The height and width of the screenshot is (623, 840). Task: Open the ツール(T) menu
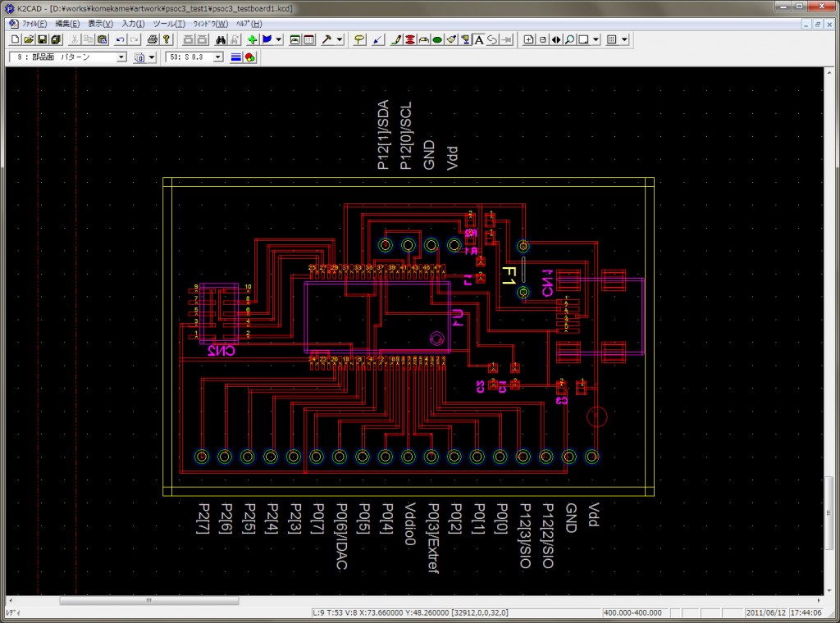click(x=169, y=24)
